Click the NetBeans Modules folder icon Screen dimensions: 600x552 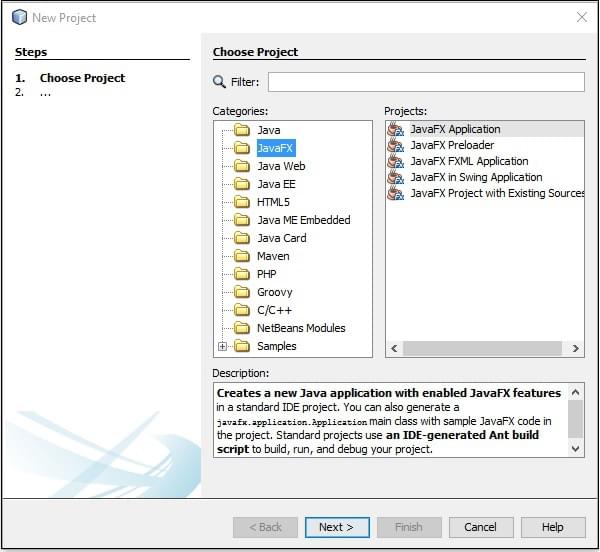click(x=242, y=328)
